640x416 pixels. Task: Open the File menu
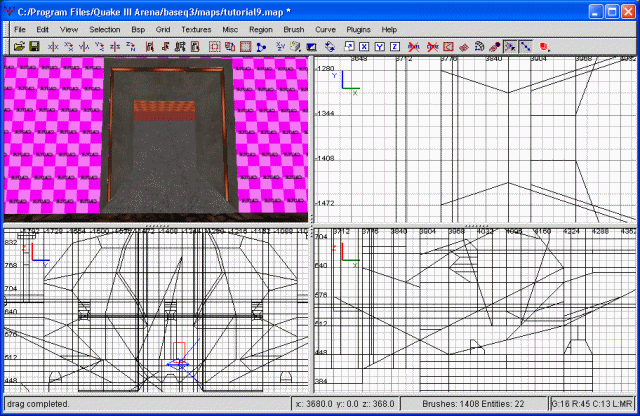pos(20,29)
